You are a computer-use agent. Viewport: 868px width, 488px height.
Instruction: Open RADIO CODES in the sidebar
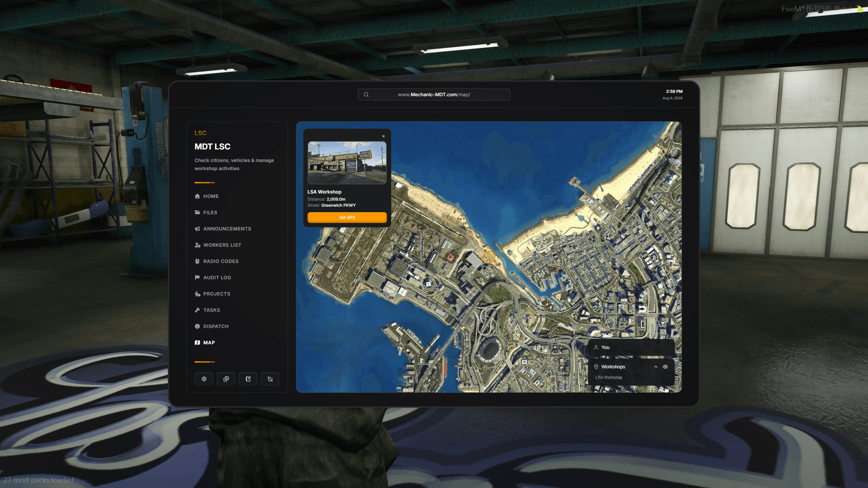(x=217, y=261)
